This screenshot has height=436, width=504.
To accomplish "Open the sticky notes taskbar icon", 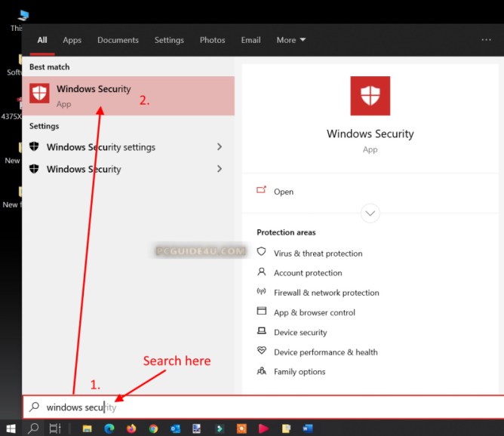I will click(286, 428).
